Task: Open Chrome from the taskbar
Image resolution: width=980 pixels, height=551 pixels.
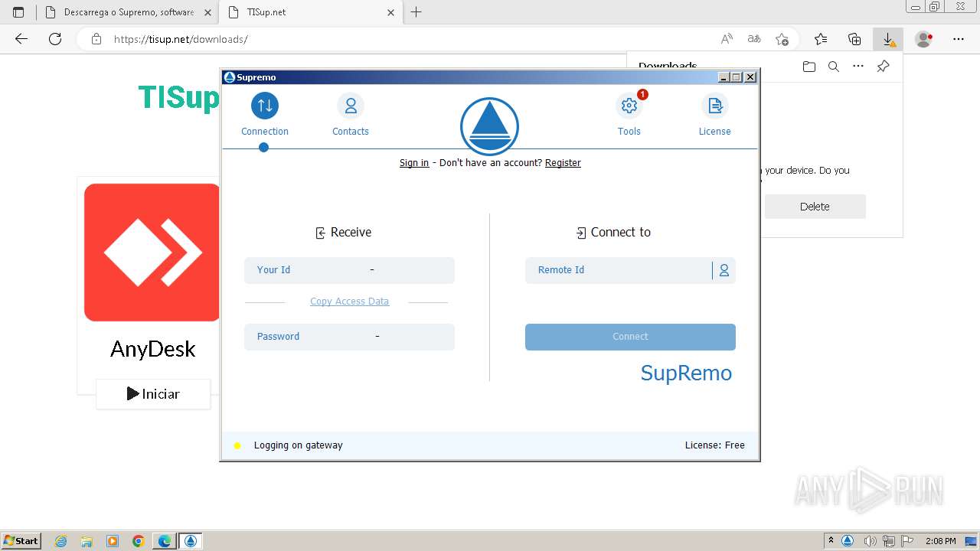Action: pyautogui.click(x=139, y=541)
